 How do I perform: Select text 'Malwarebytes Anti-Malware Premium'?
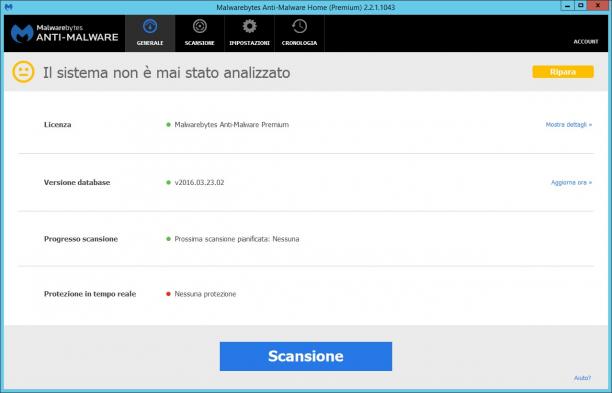pos(231,124)
